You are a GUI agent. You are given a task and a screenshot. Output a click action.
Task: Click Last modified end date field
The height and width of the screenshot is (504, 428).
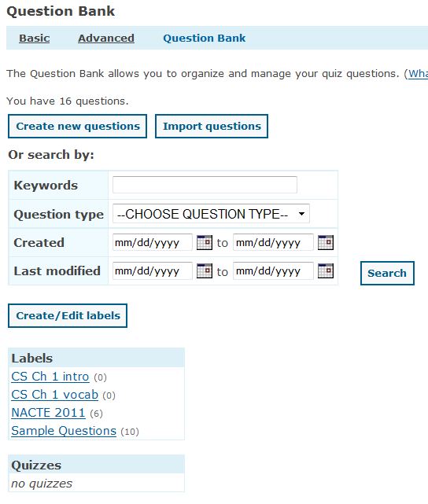pyautogui.click(x=273, y=270)
